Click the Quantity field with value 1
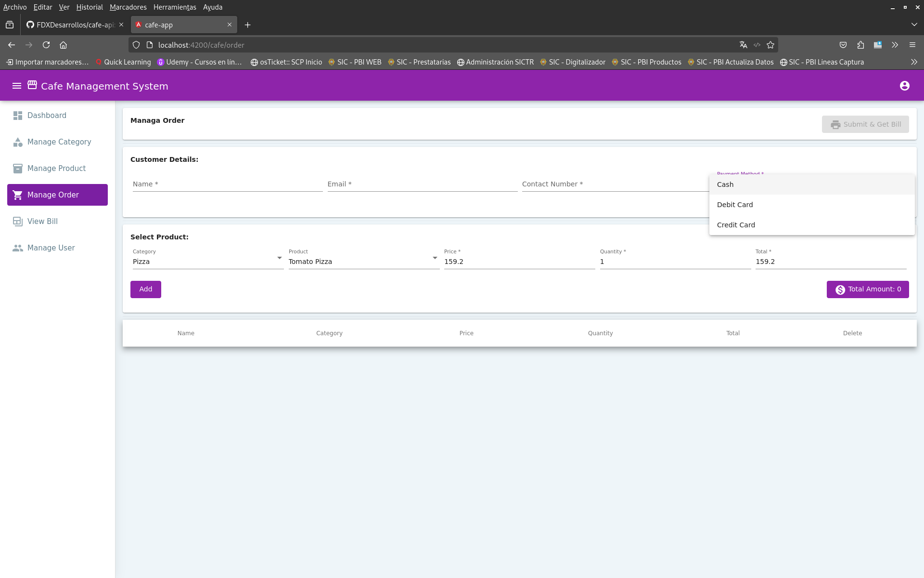This screenshot has height=578, width=924. click(675, 262)
